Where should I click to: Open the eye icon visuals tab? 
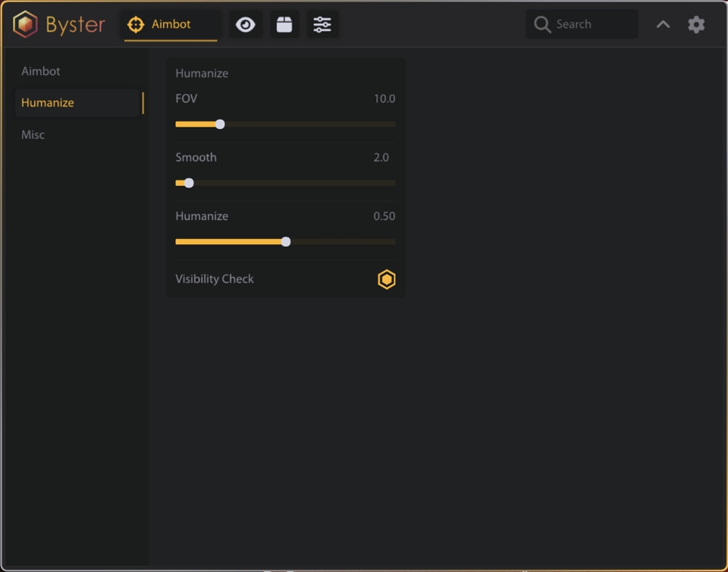[x=245, y=24]
